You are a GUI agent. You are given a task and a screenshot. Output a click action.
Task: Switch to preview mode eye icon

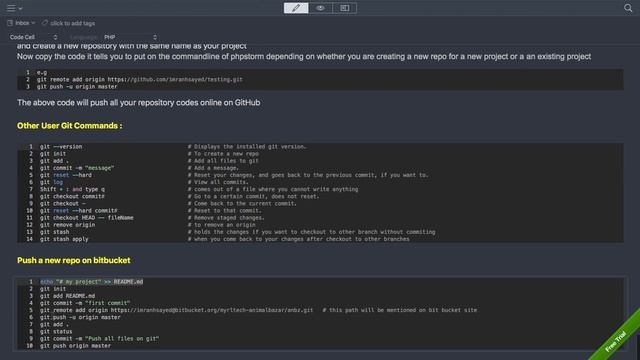(320, 8)
